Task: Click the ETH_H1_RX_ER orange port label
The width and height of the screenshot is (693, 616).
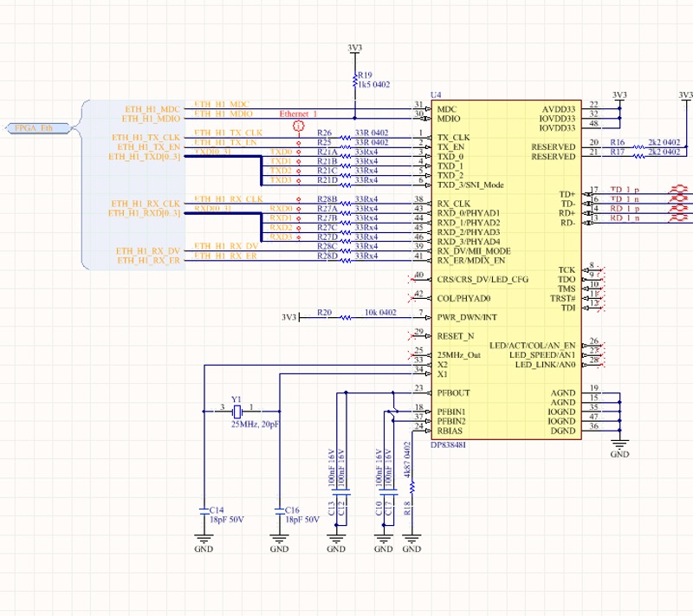Action: point(148,261)
